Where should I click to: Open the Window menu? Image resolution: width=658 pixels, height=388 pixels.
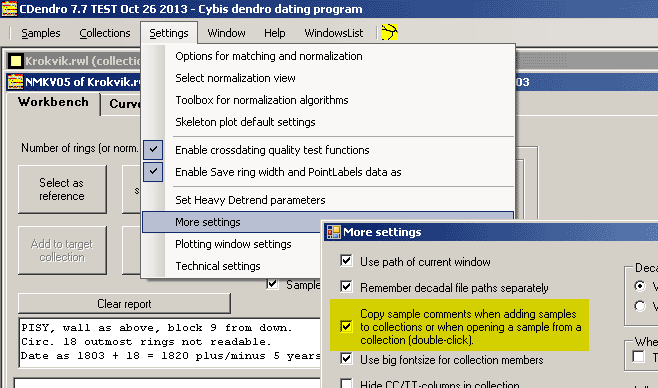click(226, 33)
